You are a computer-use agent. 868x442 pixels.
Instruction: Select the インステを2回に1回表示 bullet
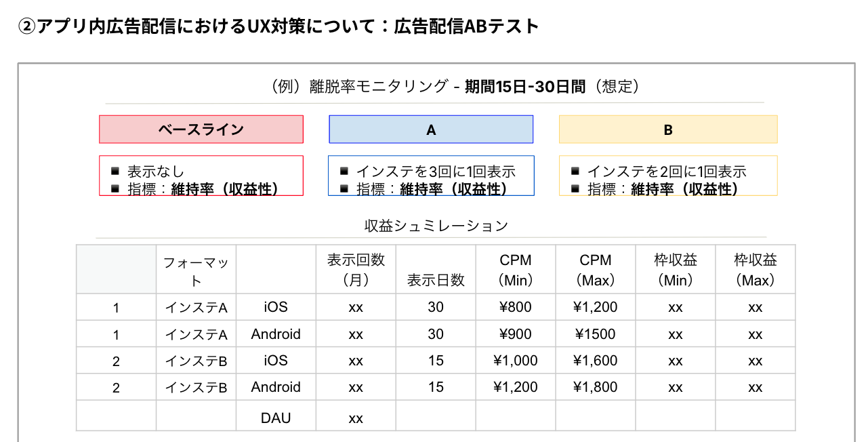(667, 172)
